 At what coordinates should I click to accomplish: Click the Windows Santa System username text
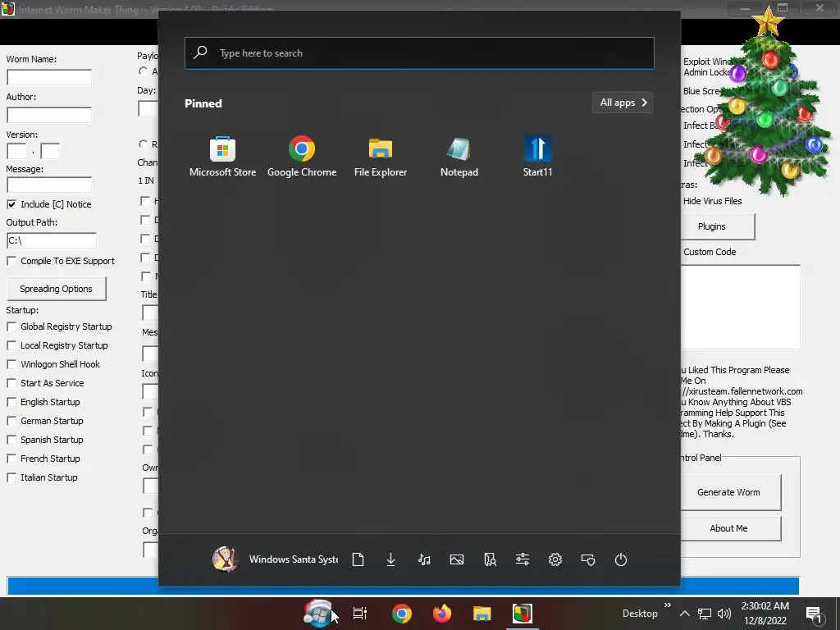pyautogui.click(x=294, y=559)
